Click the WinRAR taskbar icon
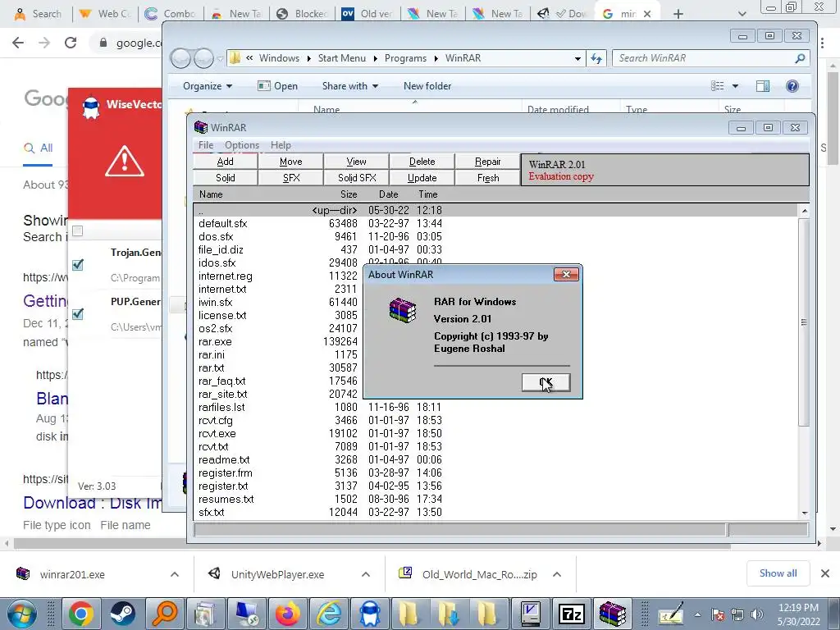840x630 pixels. pyautogui.click(x=612, y=614)
